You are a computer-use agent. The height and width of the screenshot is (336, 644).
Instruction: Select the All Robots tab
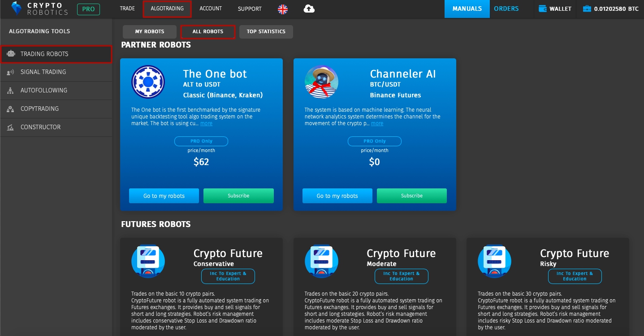pos(208,32)
